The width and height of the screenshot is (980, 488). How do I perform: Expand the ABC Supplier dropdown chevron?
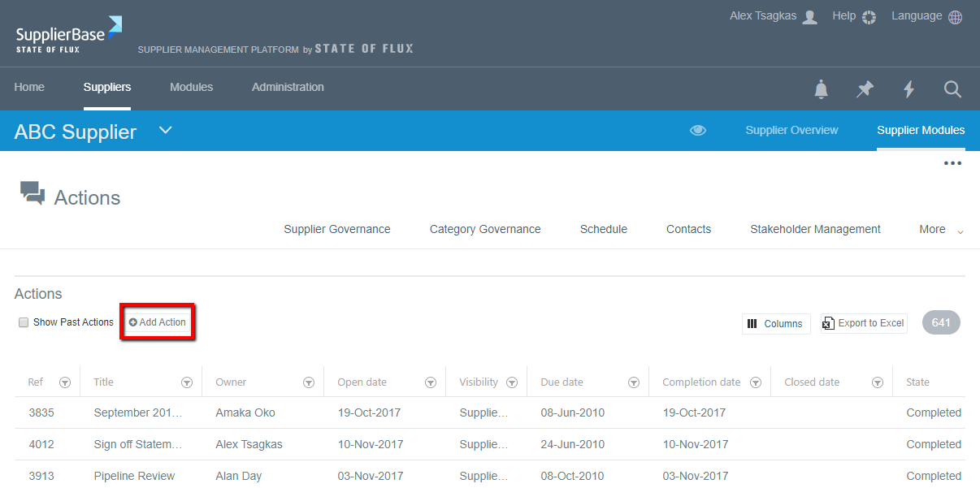[x=165, y=130]
